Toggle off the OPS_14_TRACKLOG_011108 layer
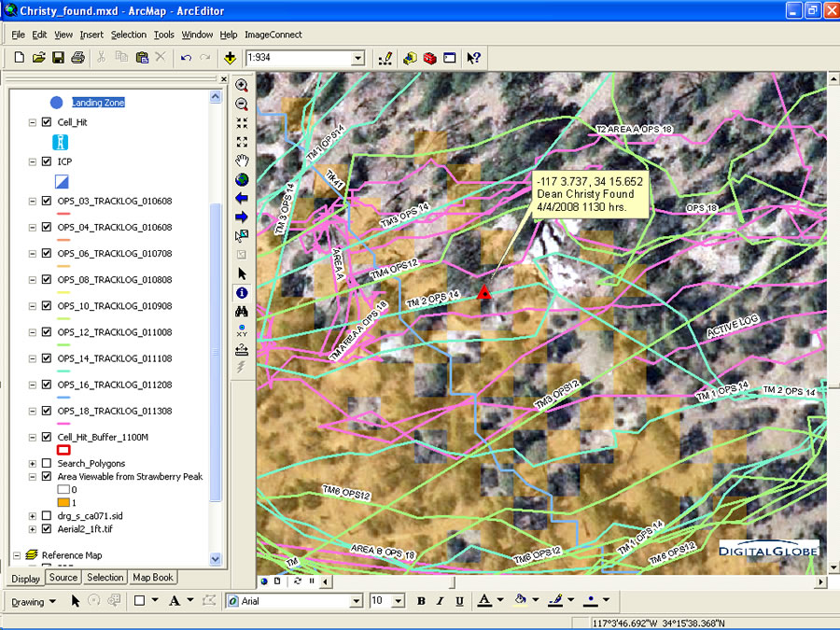This screenshot has height=630, width=840. 47,358
